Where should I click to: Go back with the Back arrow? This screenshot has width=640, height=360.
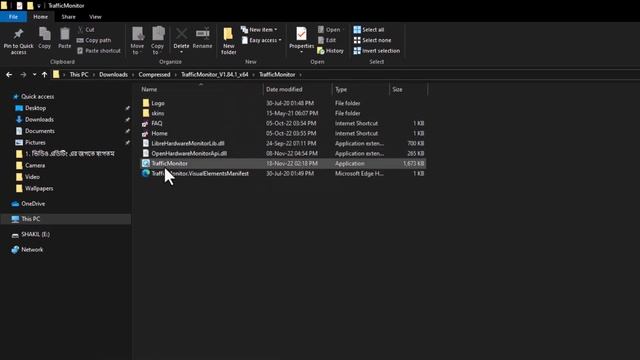[x=9, y=75]
